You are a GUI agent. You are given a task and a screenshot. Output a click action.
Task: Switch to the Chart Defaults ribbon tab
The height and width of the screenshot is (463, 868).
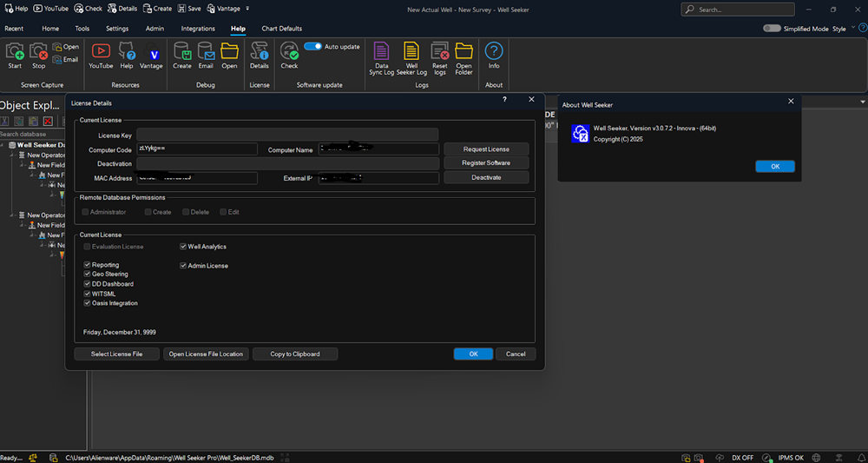point(282,29)
